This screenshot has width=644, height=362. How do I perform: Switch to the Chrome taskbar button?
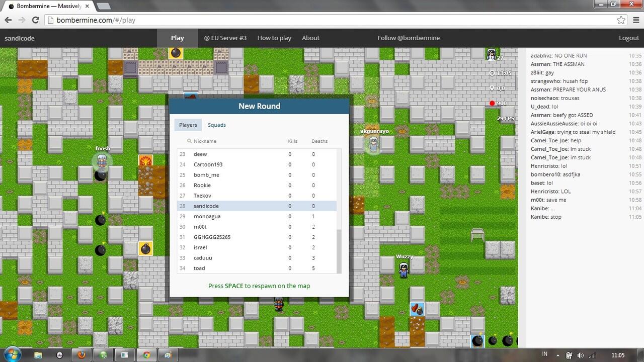point(146,355)
